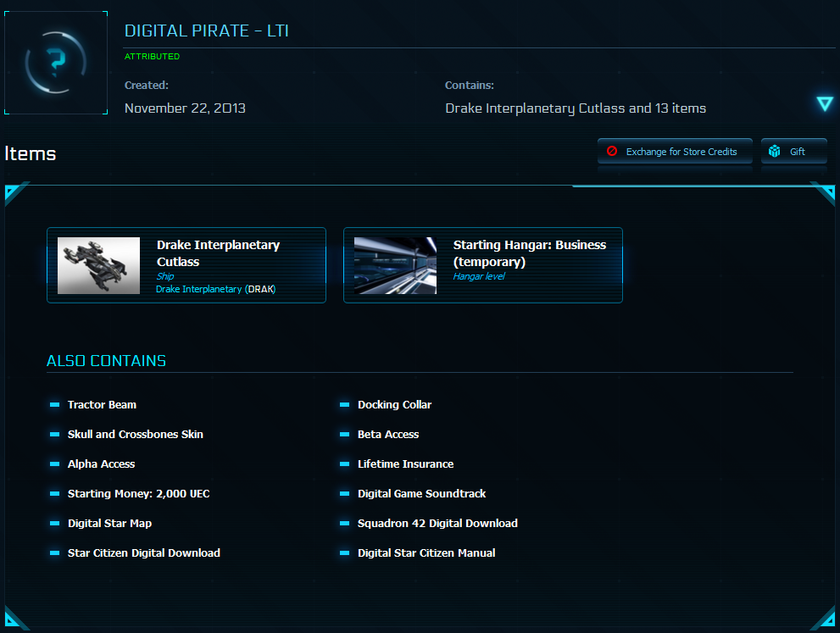Click the gift box icon
Screen dimensions: 840x633
[774, 152]
